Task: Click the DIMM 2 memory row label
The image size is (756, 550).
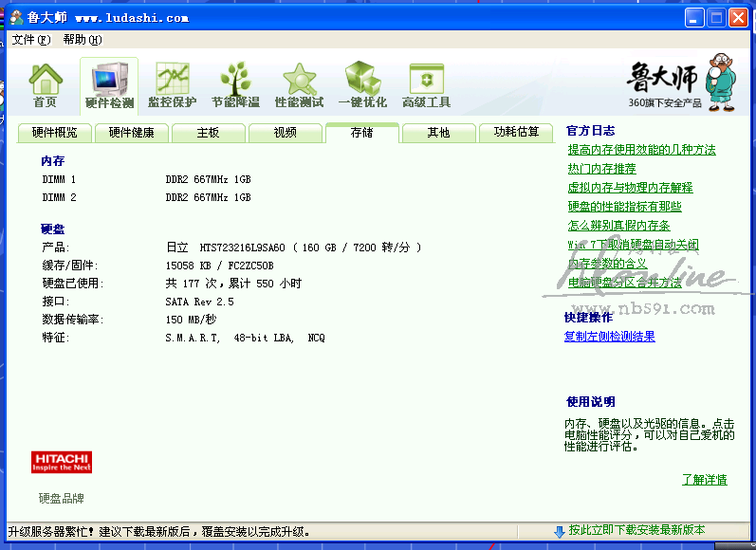Action: [59, 197]
